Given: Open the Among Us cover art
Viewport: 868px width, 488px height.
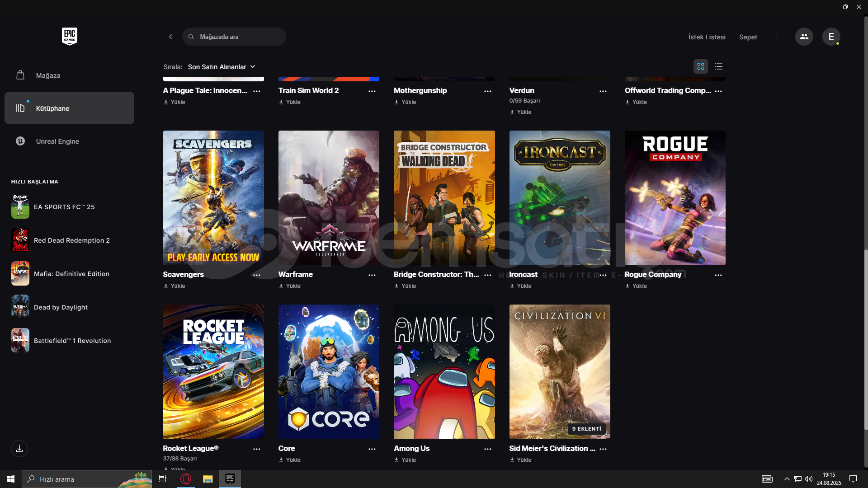Looking at the screenshot, I should tap(444, 372).
